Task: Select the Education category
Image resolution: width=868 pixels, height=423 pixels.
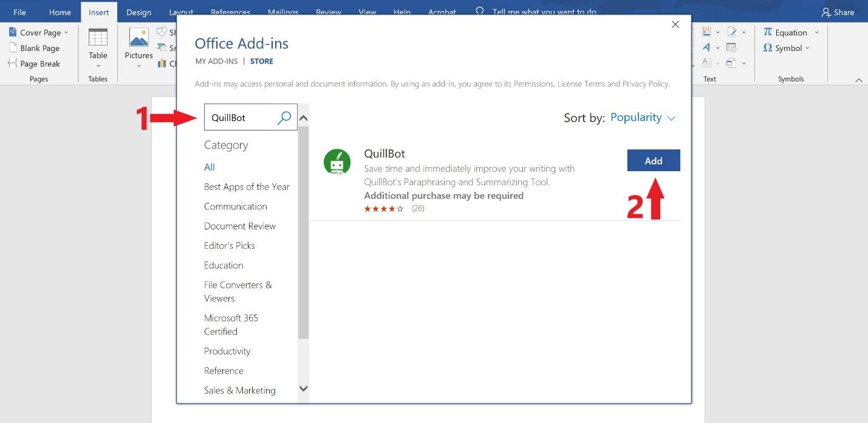Action: (x=224, y=265)
